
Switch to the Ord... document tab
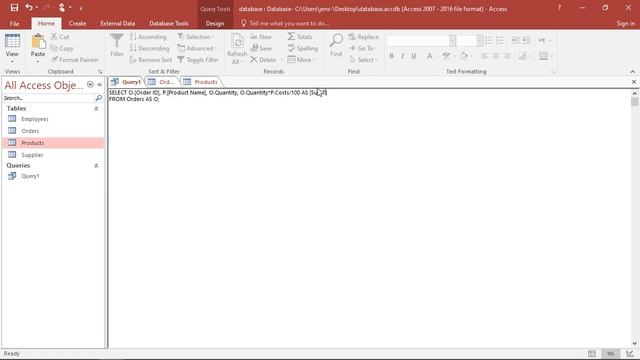162,82
